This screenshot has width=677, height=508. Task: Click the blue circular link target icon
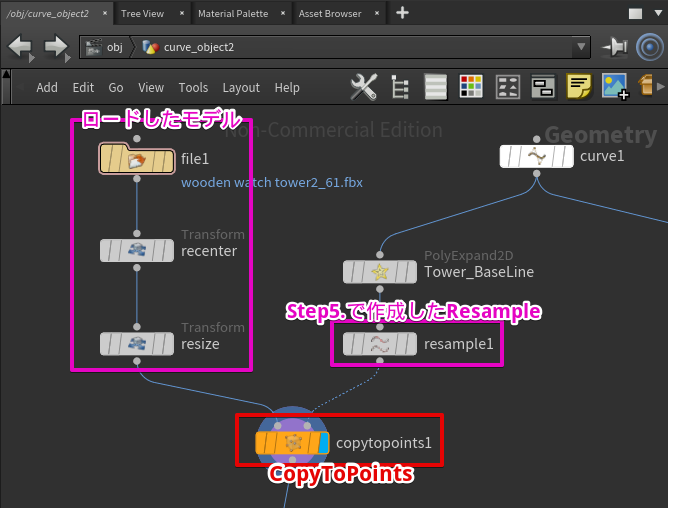pyautogui.click(x=650, y=47)
